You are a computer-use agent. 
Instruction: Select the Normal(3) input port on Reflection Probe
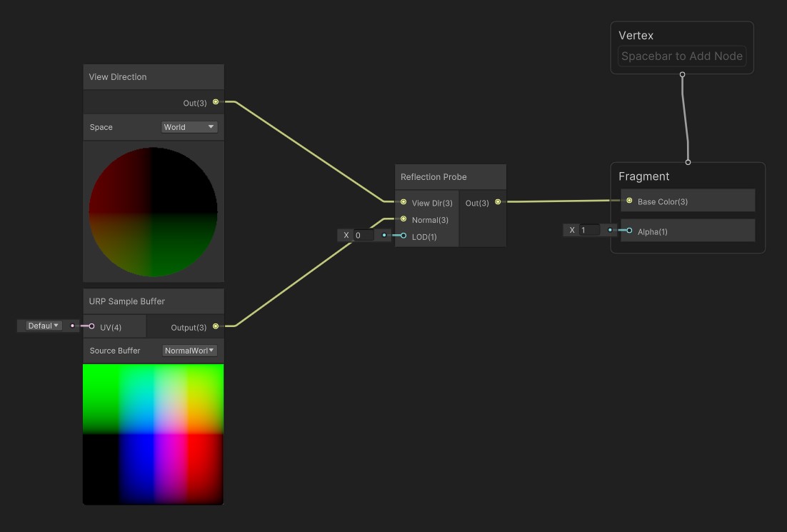[x=402, y=220]
